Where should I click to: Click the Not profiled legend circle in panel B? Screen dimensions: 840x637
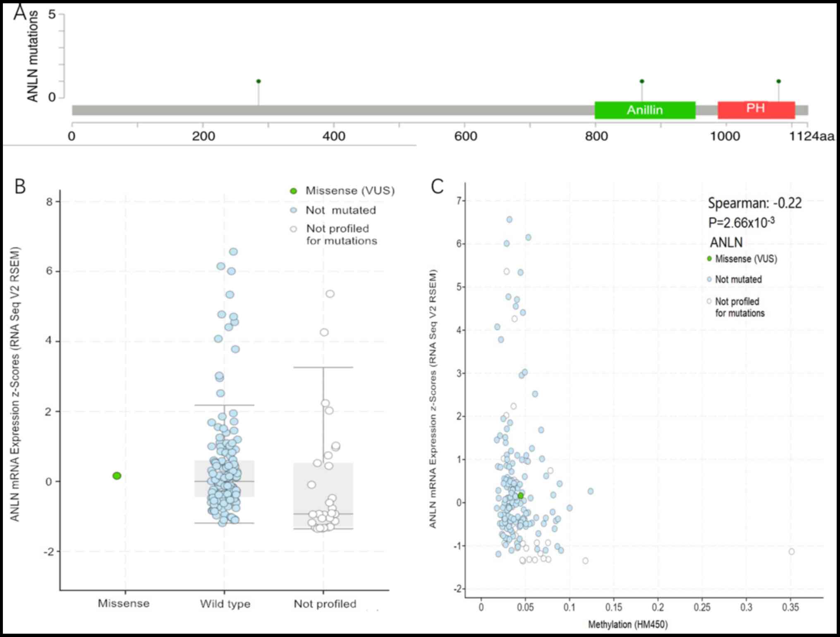point(294,229)
